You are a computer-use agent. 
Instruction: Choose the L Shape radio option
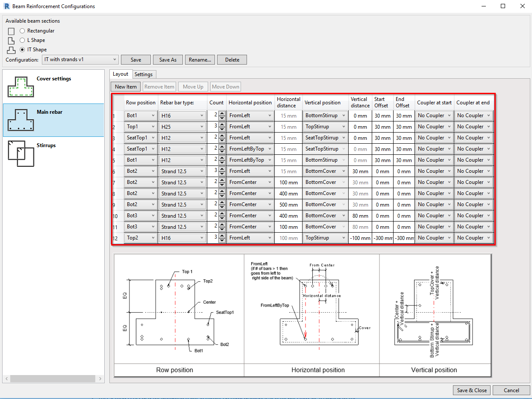click(22, 40)
